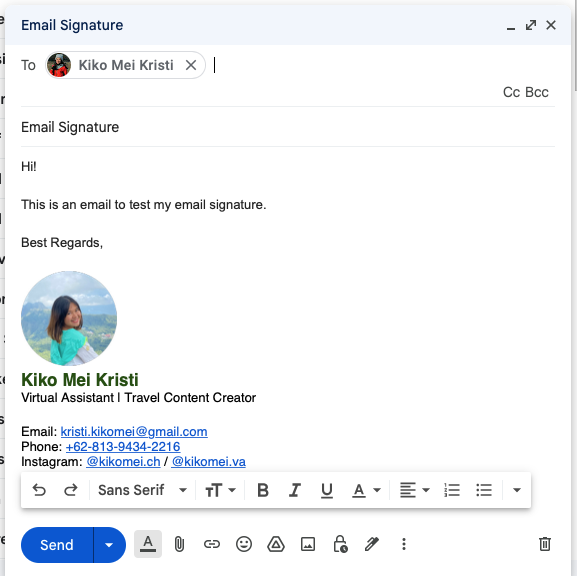Insert signature using the pen icon
The image size is (577, 576).
point(372,544)
